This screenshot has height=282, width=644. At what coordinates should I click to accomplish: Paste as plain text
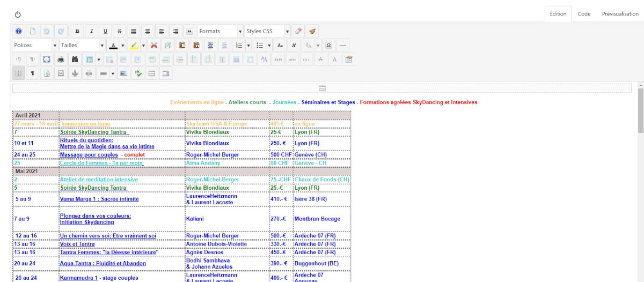click(x=196, y=45)
